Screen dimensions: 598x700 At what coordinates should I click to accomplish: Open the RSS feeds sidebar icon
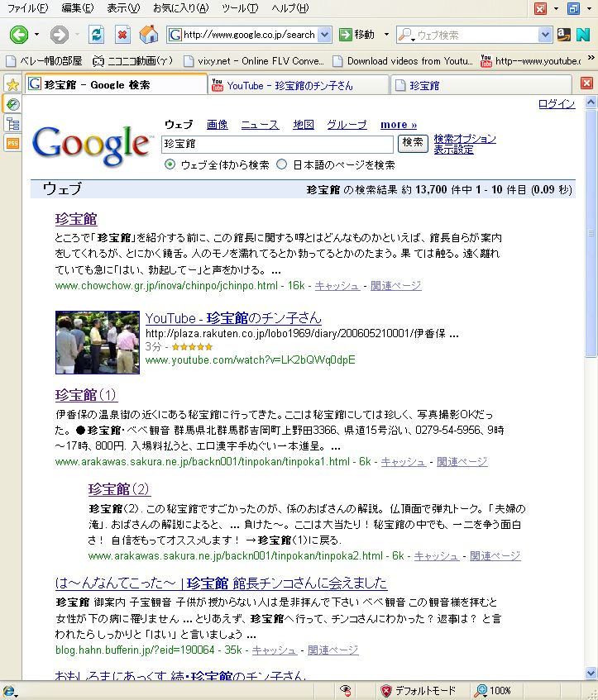tap(12, 143)
